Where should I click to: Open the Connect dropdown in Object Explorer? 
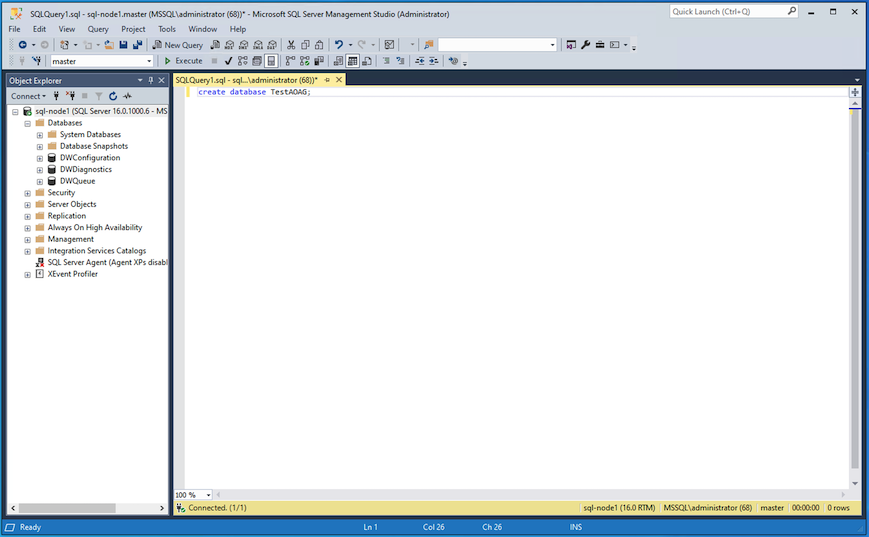(x=28, y=96)
